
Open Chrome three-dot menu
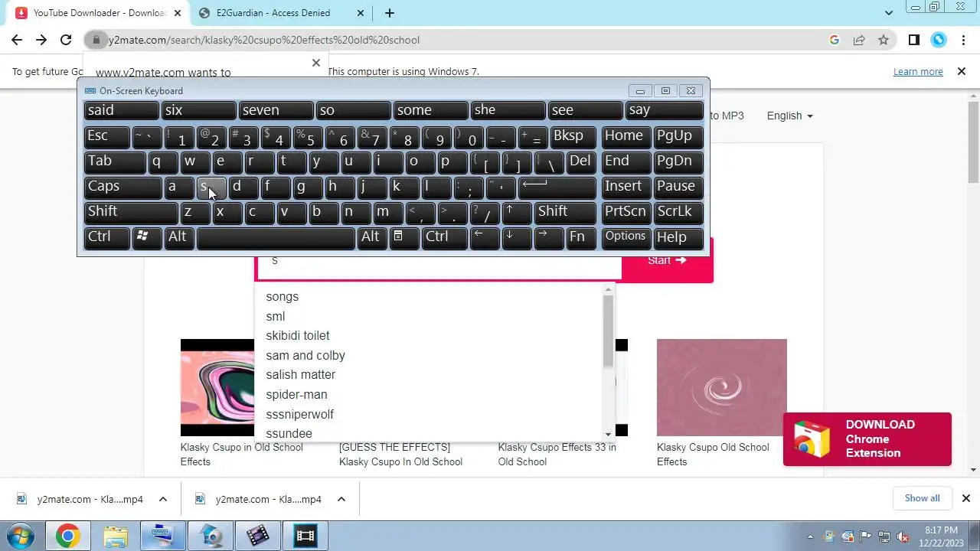963,40
